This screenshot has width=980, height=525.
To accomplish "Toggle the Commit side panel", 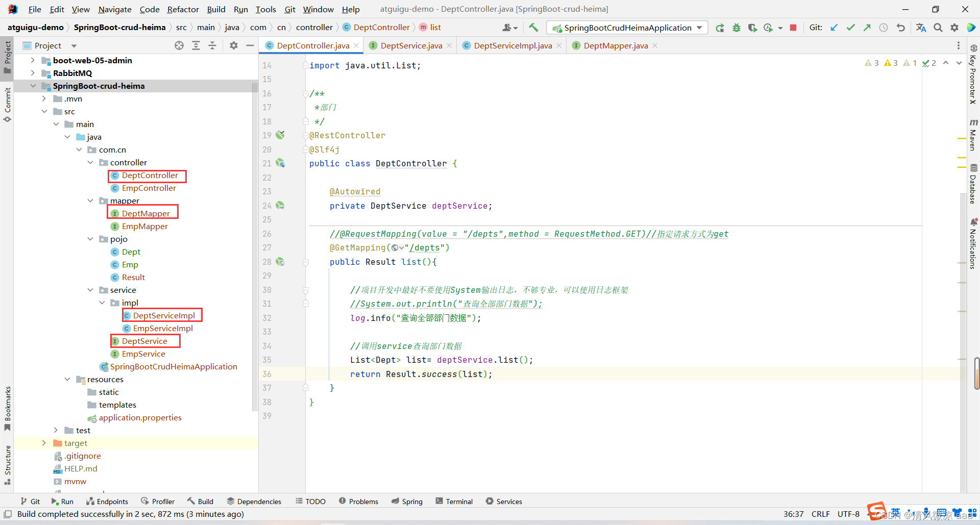I will point(7,105).
